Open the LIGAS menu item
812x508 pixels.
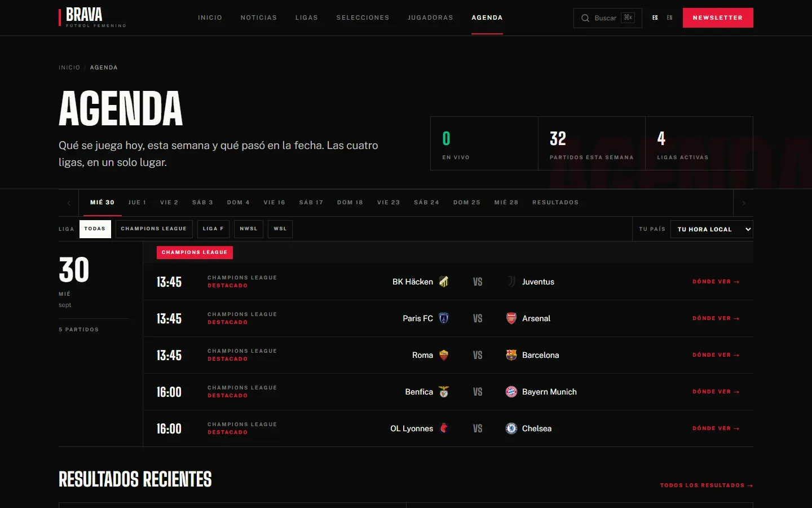(307, 18)
